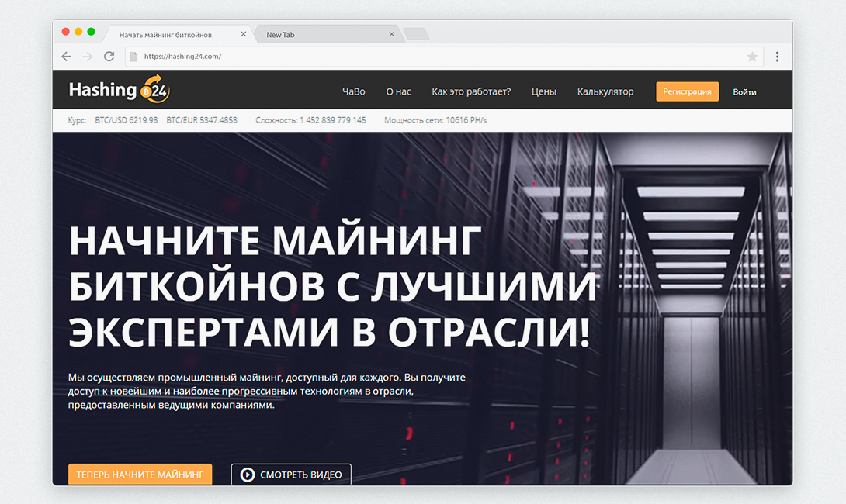Open the Калькулятор page
846x504 pixels.
pos(605,91)
